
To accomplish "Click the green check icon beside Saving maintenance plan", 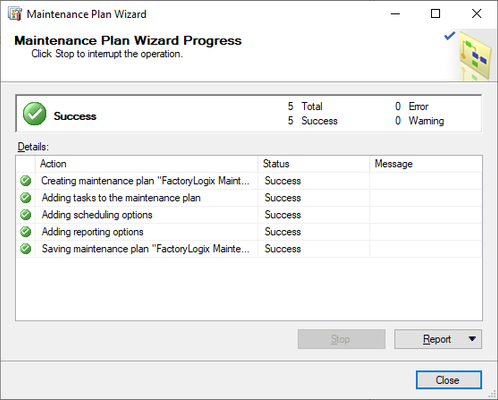I will 26,249.
